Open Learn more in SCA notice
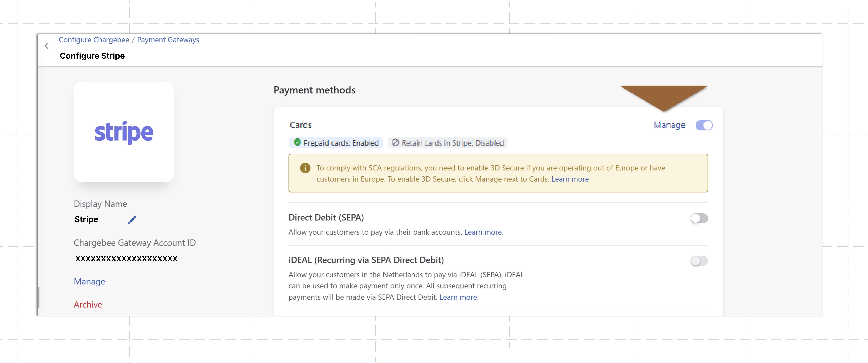Viewport: 868px width, 363px height. click(570, 179)
